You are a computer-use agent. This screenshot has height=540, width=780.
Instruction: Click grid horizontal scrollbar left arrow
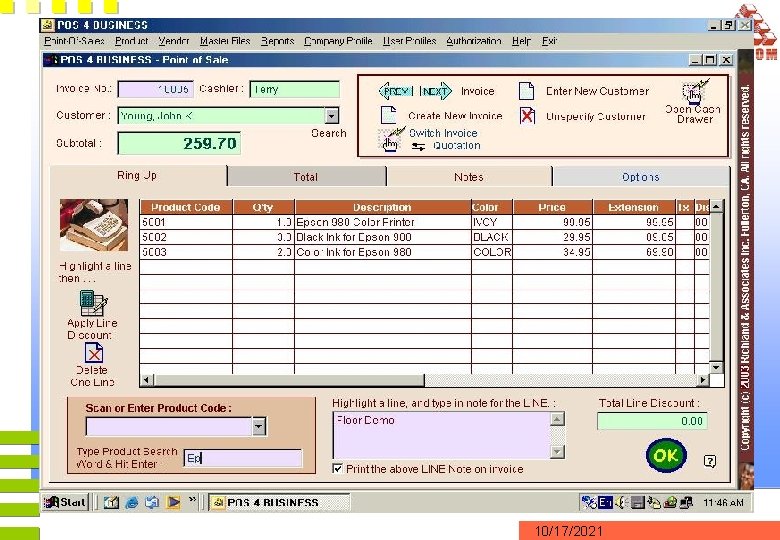(147, 380)
